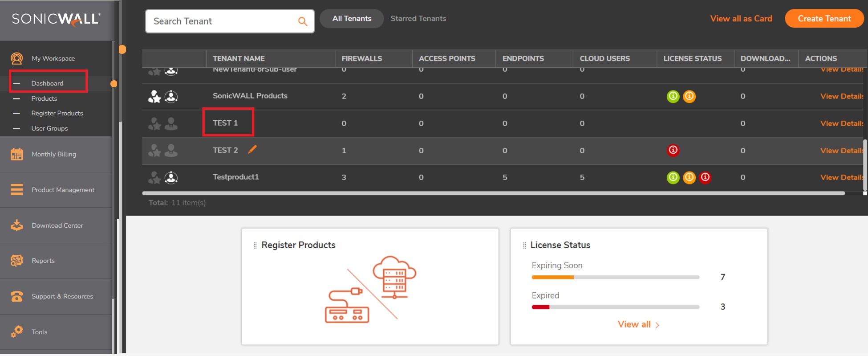868x356 pixels.
Task: Click the red license status icon for TEST 2
Action: tap(673, 150)
